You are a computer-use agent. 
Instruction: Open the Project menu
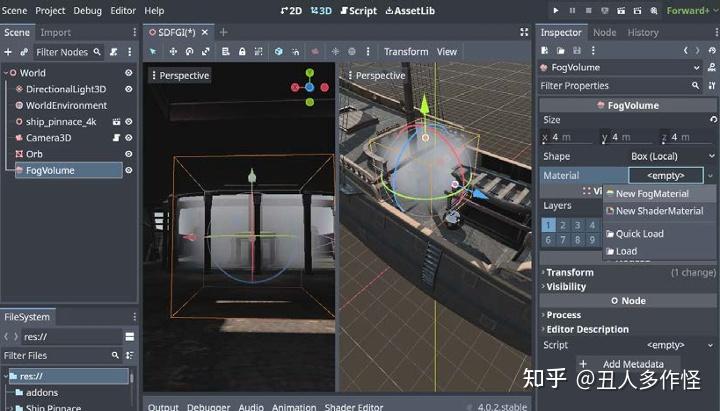point(50,10)
